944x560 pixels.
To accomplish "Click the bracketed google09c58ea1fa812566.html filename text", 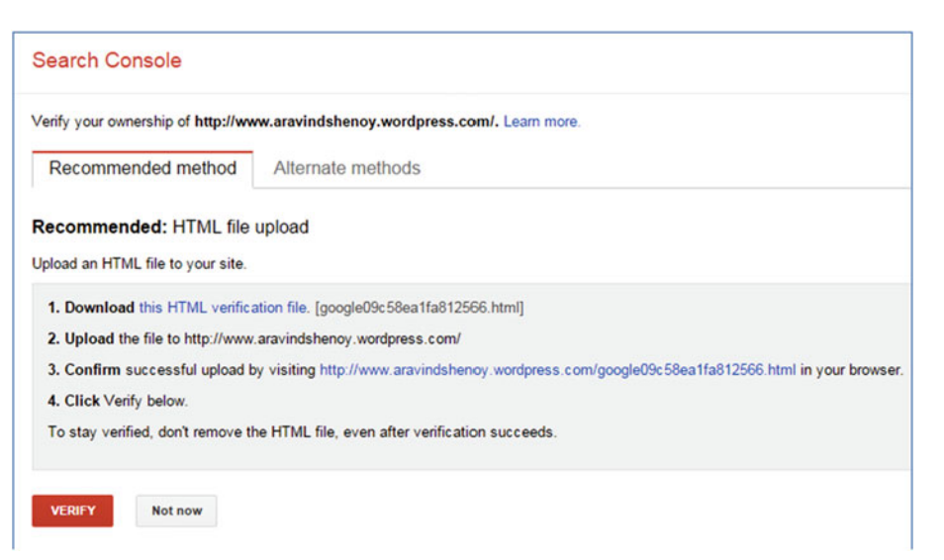I will [x=420, y=308].
